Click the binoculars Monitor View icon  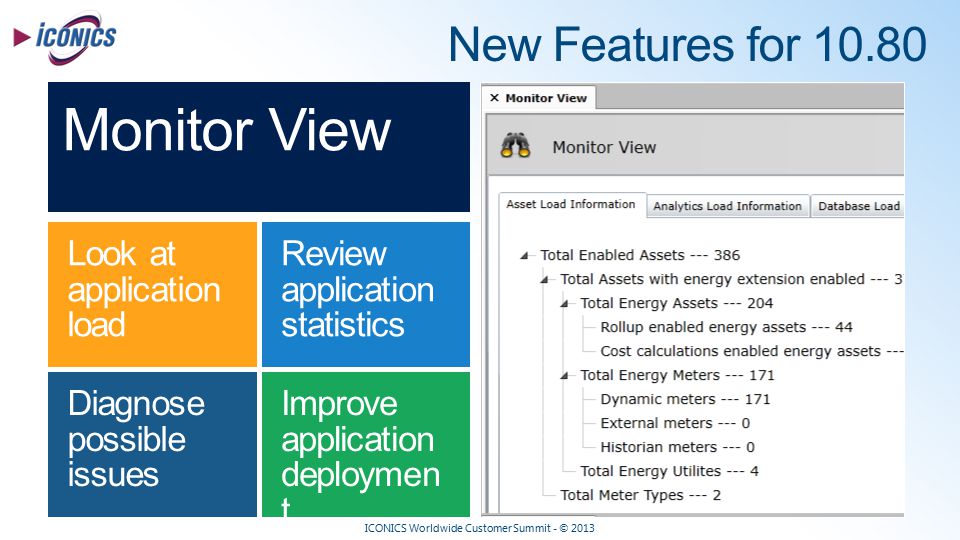tap(516, 146)
